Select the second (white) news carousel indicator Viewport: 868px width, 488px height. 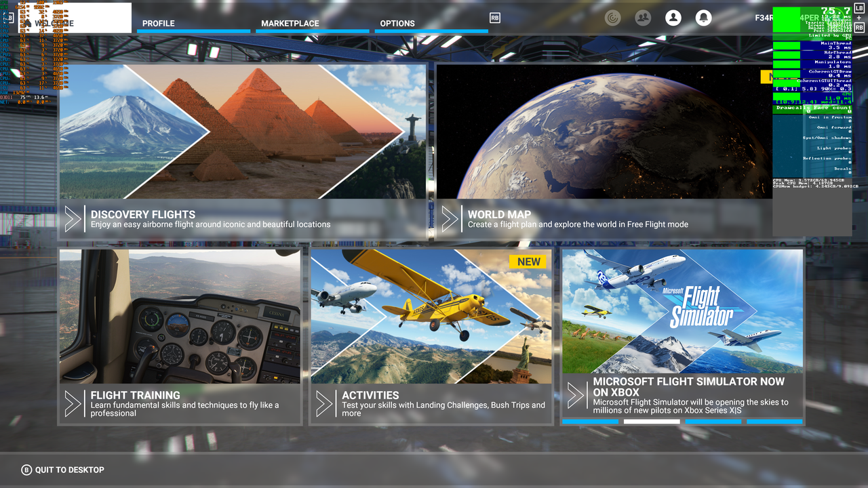[x=652, y=422]
